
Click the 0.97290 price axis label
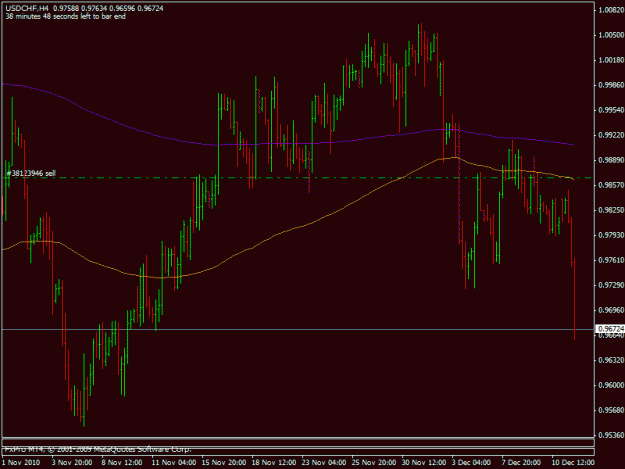point(611,285)
